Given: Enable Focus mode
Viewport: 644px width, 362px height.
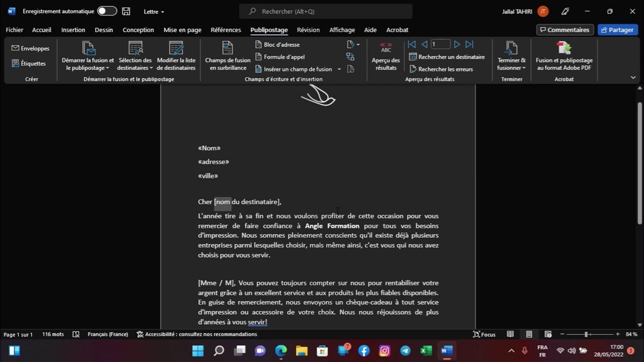Looking at the screenshot, I should click(485, 334).
